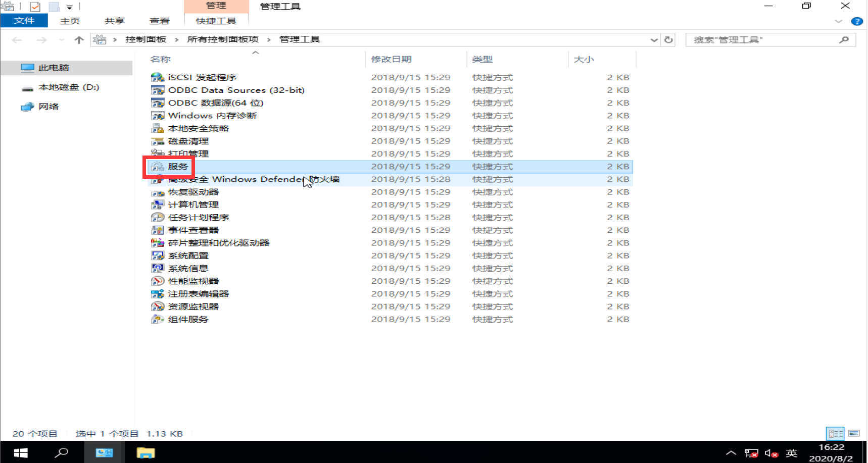868x463 pixels.
Task: Expand the address bar history dropdown
Action: (654, 40)
